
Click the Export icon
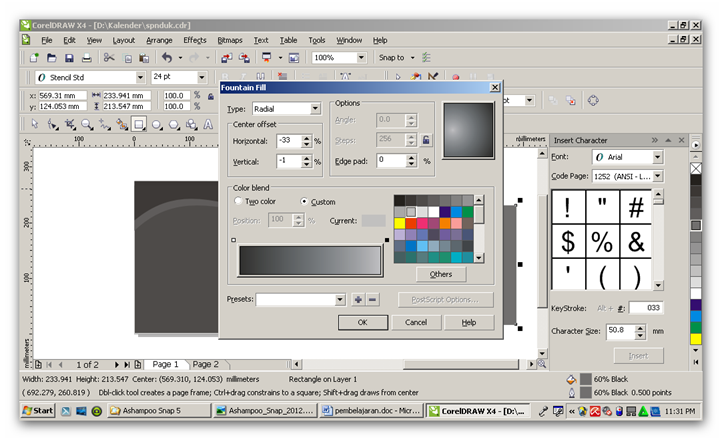tap(244, 58)
